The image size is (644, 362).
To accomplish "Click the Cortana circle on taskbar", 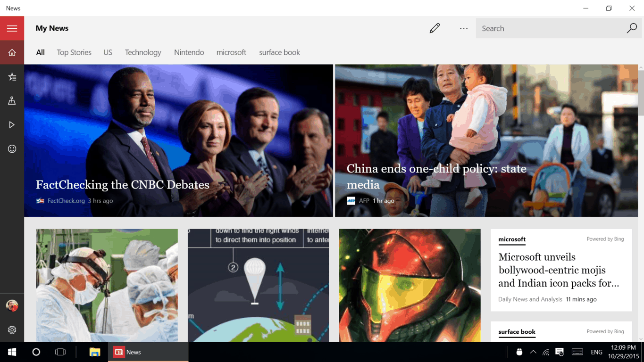I will (x=36, y=352).
